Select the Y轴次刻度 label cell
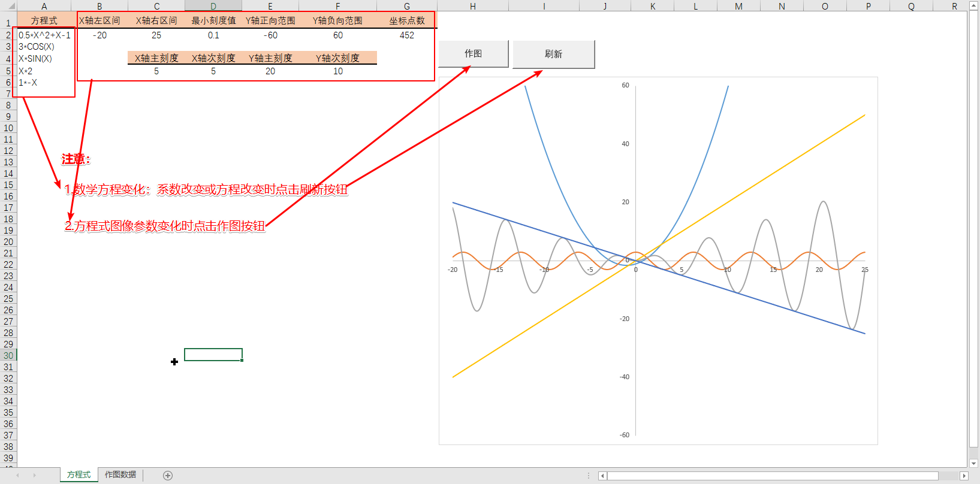The image size is (980, 484). (x=338, y=58)
